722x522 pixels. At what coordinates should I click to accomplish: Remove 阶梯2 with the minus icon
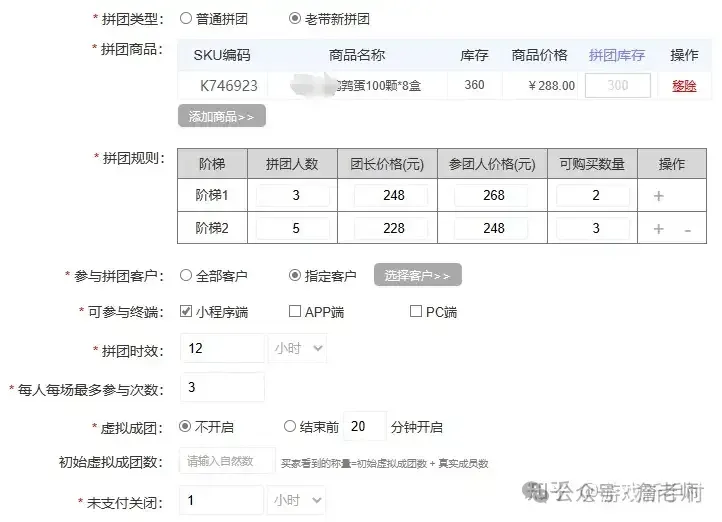pyautogui.click(x=687, y=230)
